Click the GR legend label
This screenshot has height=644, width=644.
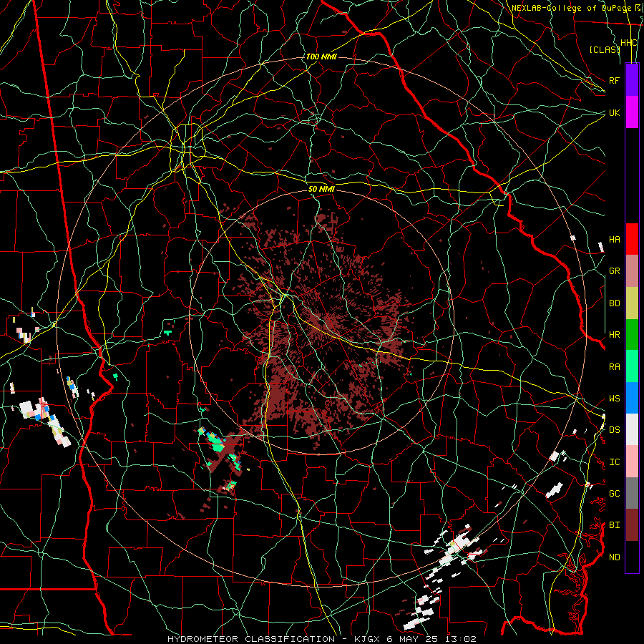[614, 271]
